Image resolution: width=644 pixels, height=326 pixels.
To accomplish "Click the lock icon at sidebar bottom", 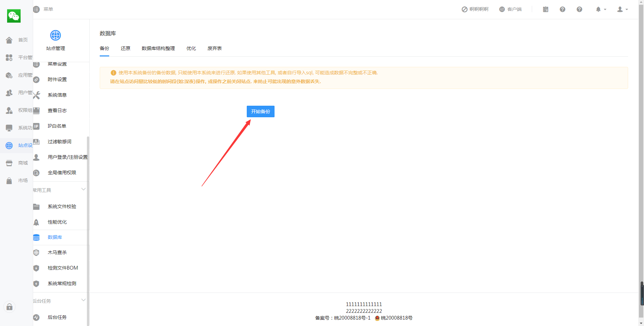I will coord(9,307).
